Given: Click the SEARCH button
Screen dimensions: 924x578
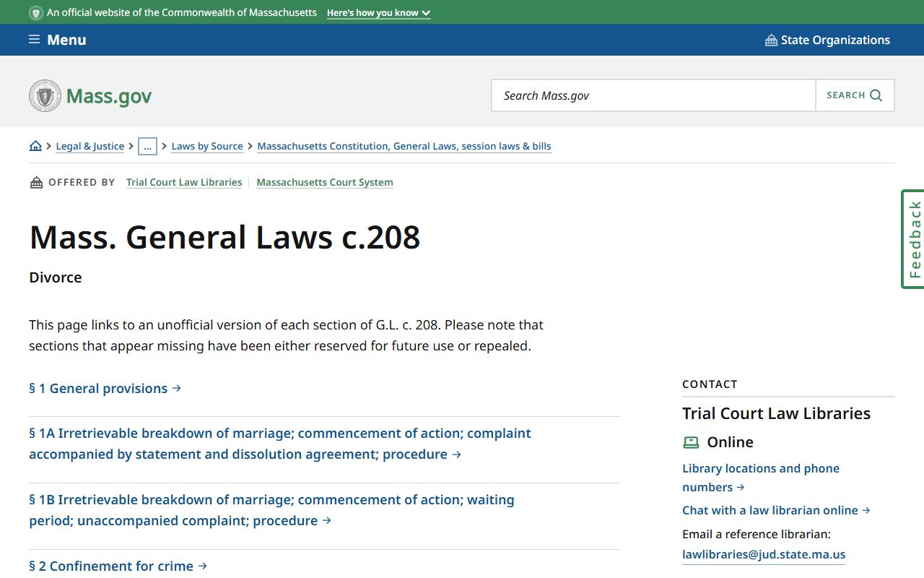Looking at the screenshot, I should [x=855, y=95].
